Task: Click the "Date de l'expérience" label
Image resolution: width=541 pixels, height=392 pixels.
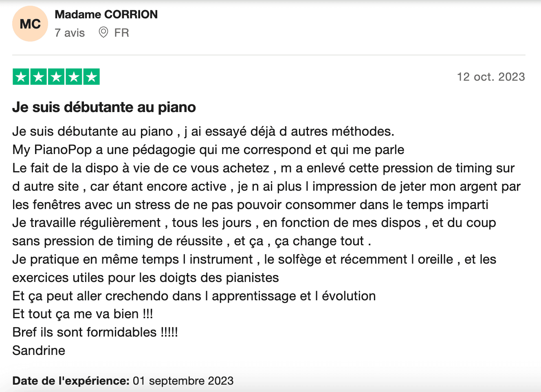Action: 70,381
